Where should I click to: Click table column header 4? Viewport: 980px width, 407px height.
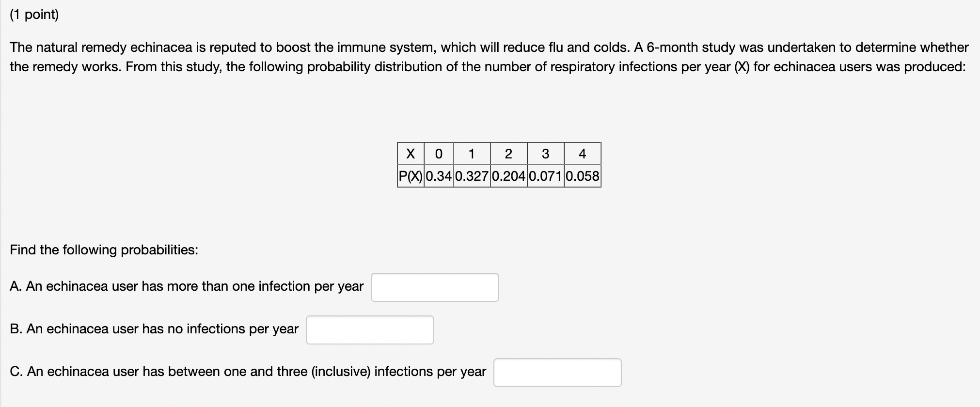[583, 154]
